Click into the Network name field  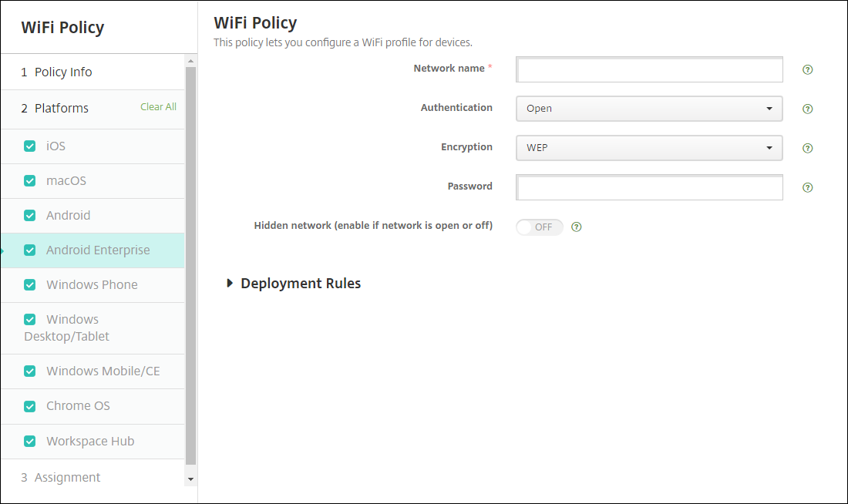649,70
